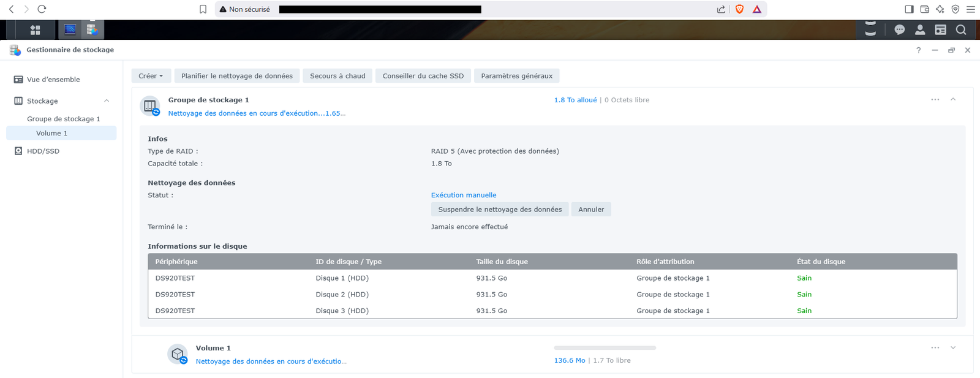Expand the Volume 1 panel chevron
Image resolution: width=980 pixels, height=378 pixels.
pos(953,347)
